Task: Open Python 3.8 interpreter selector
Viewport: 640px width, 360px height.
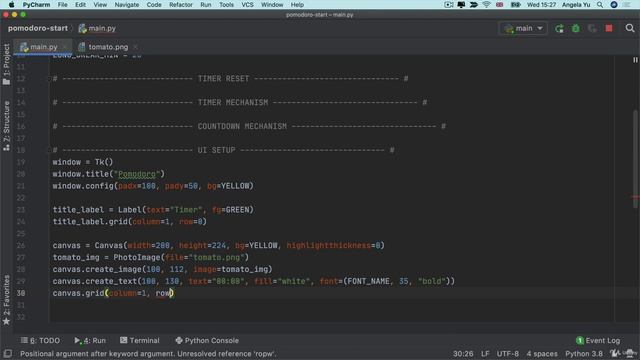Action: pyautogui.click(x=584, y=353)
